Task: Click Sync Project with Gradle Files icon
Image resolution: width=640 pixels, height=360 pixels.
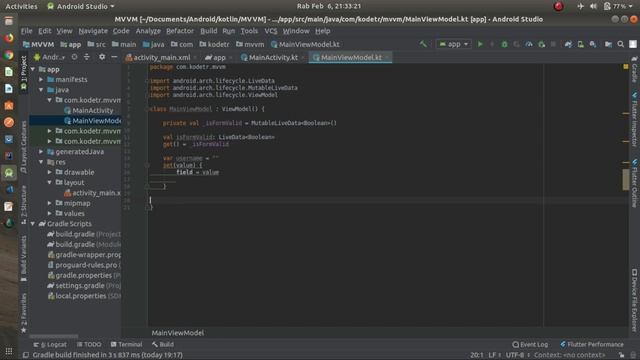Action: pos(568,44)
